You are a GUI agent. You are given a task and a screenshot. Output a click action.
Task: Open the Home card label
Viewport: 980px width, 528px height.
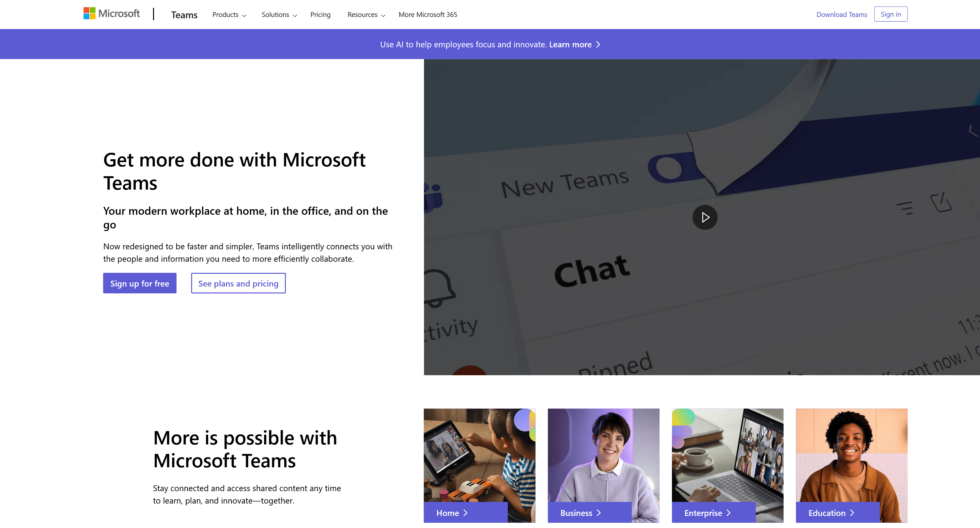point(466,512)
